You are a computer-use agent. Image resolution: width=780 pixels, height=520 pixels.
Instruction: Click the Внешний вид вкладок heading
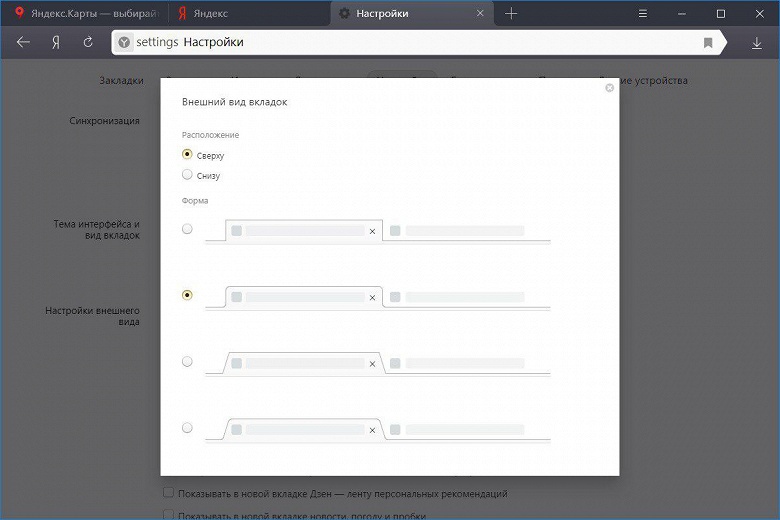235,102
